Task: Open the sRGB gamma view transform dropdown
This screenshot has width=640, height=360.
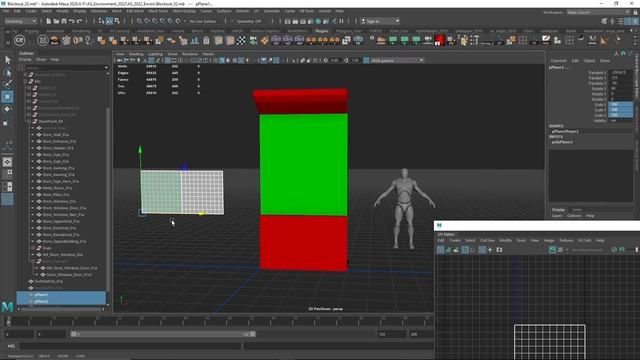Action: click(397, 60)
